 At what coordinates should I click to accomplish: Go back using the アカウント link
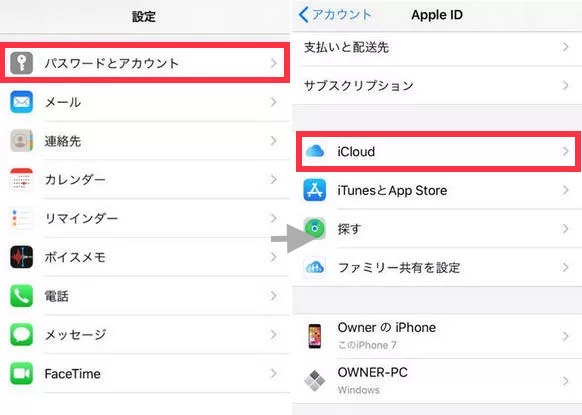pos(335,15)
